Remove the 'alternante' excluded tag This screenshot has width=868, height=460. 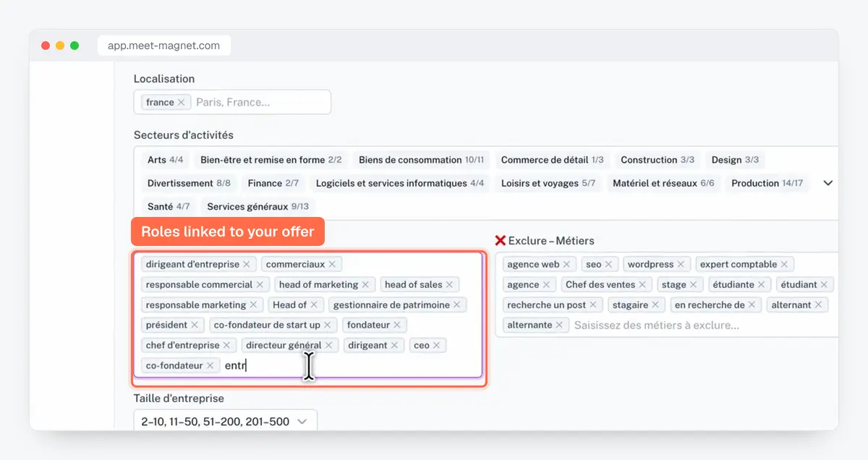click(x=559, y=325)
